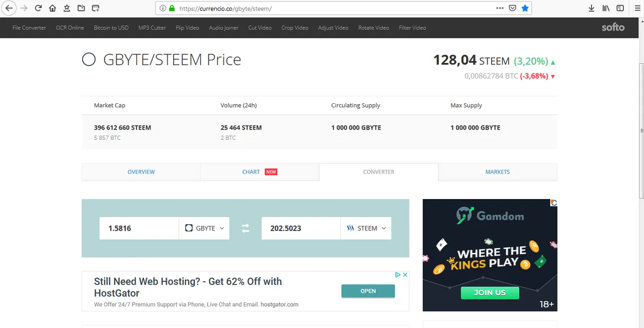Viewport: 644px width, 328px height.
Task: Open Flip Video link
Action: [x=187, y=28]
